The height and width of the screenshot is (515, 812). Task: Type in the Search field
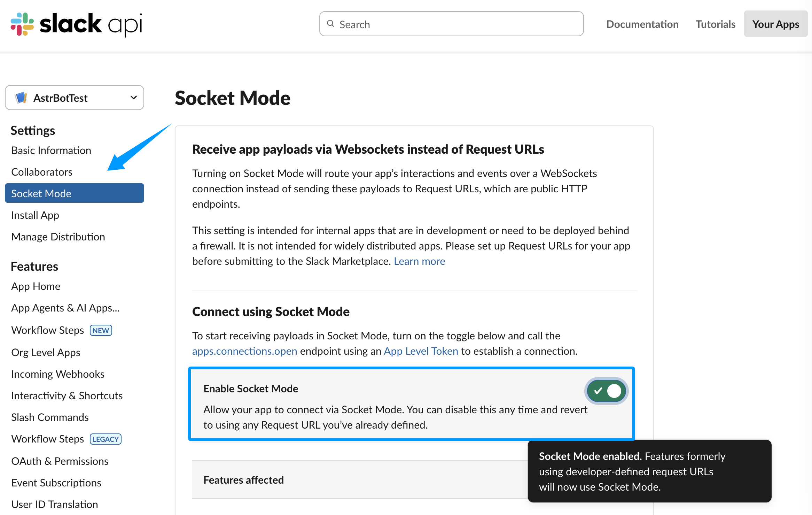pyautogui.click(x=456, y=24)
